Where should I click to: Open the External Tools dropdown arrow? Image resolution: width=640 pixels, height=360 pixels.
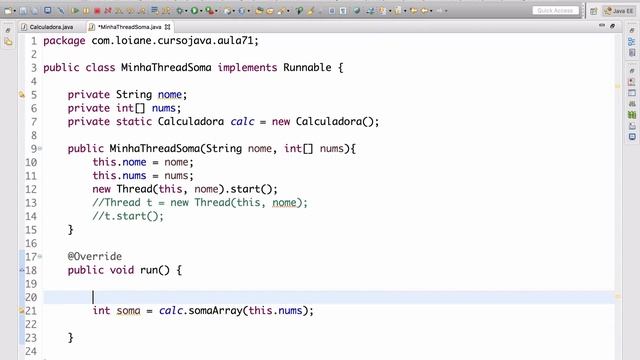[216, 11]
